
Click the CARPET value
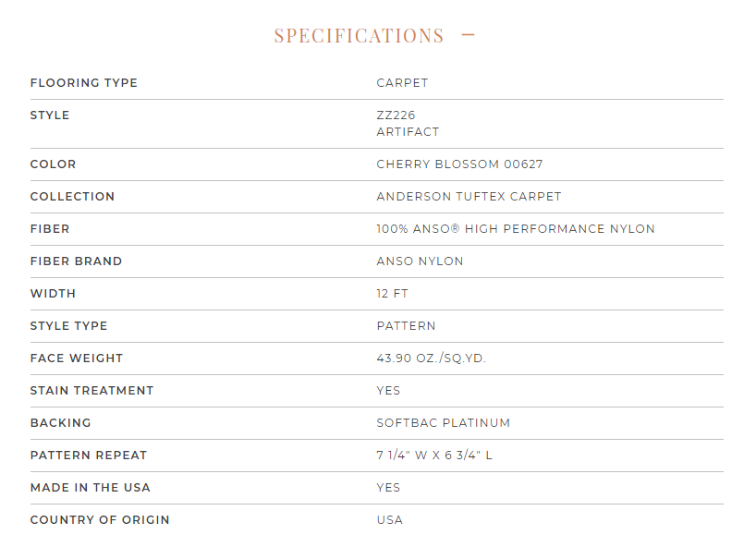(x=402, y=83)
